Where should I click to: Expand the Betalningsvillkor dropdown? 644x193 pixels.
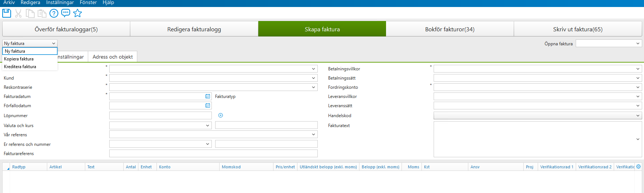638,69
